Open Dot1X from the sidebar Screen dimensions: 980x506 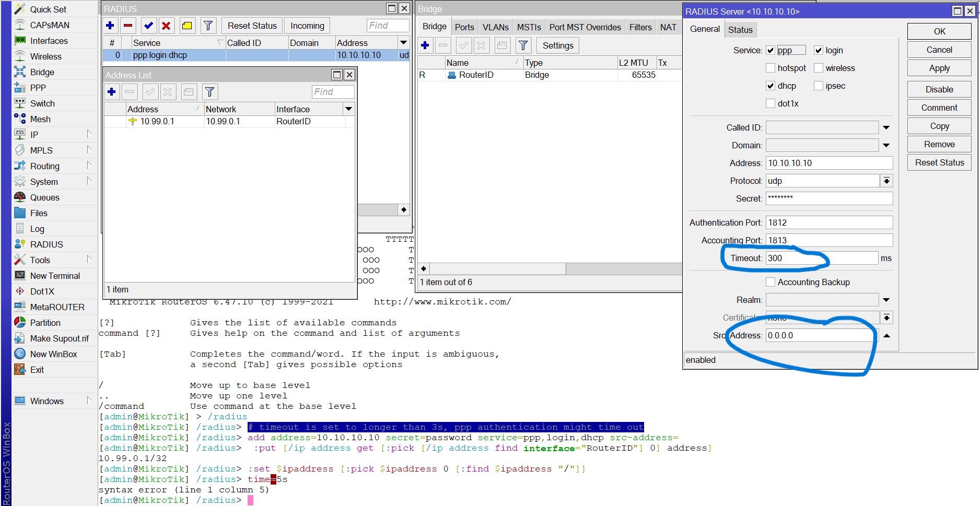(x=42, y=291)
